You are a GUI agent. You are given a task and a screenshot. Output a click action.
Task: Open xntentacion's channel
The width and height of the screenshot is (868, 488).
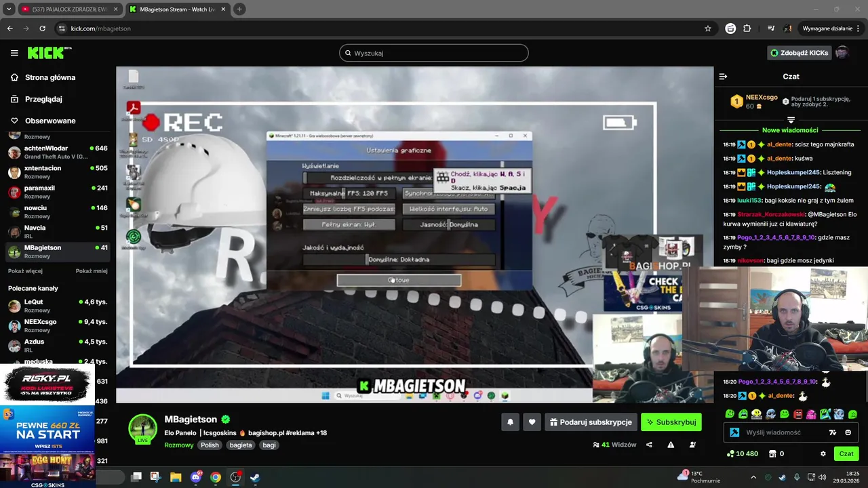click(x=58, y=171)
